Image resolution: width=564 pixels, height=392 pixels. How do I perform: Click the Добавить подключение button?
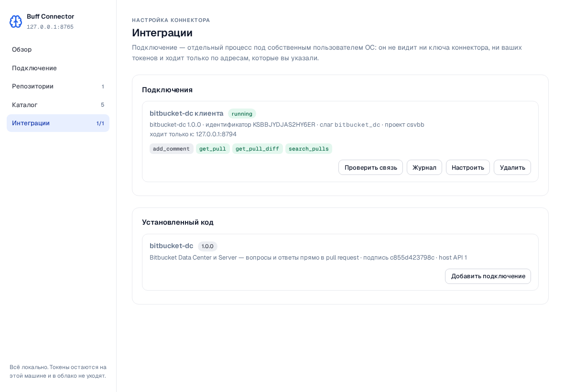(x=488, y=276)
